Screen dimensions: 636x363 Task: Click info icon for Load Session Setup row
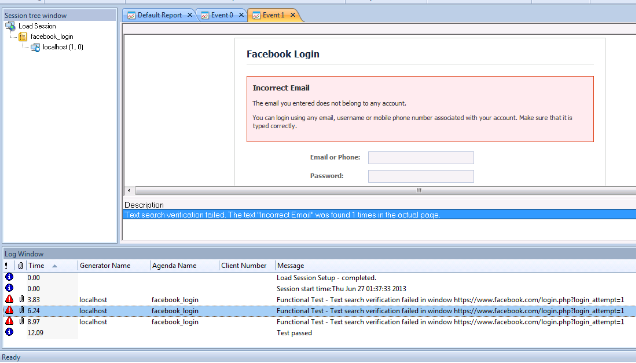(9, 277)
